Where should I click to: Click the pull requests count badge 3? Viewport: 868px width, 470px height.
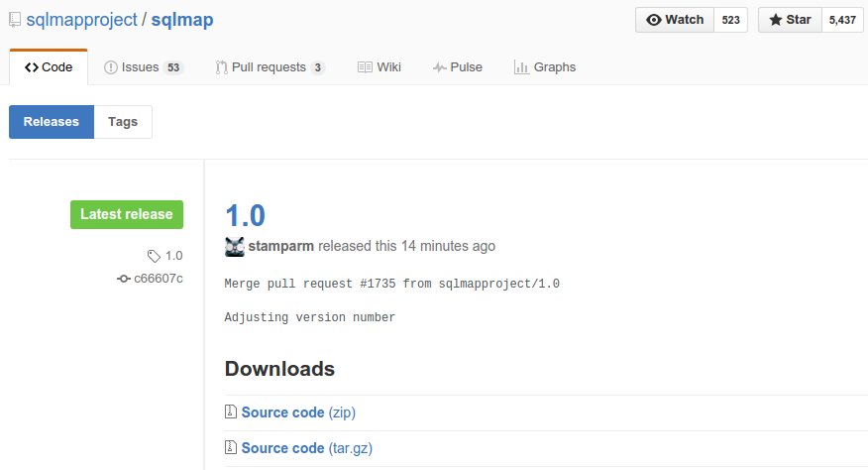click(x=318, y=67)
